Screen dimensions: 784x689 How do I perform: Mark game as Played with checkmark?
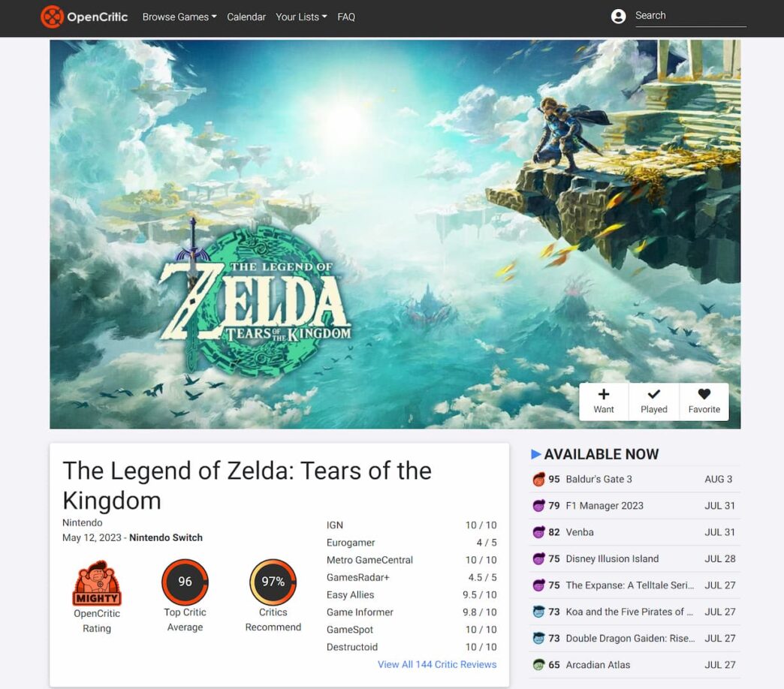pos(654,402)
